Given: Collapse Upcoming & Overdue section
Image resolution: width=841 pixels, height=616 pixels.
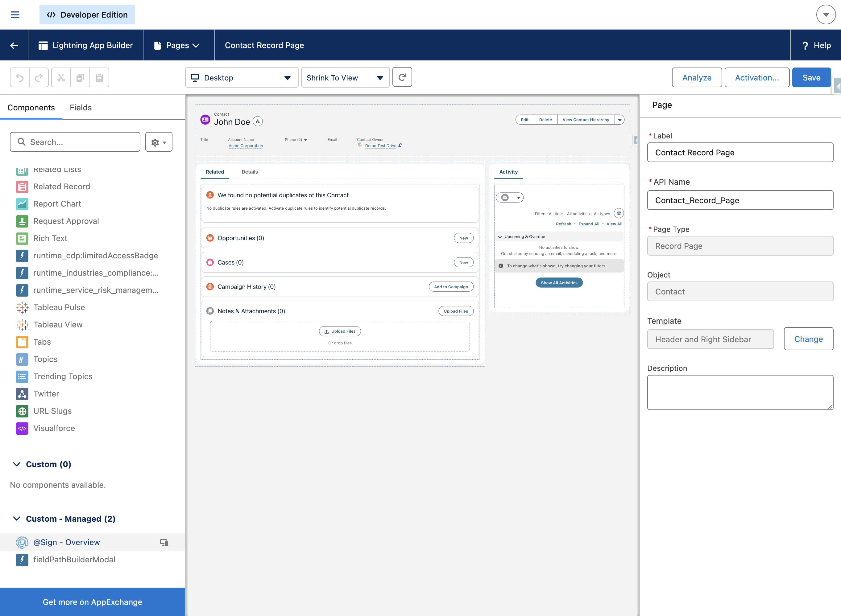Looking at the screenshot, I should click(500, 236).
